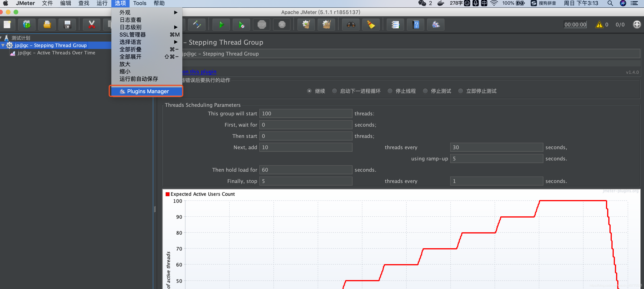Open the 编辑 menu
This screenshot has height=289, width=644.
[66, 3]
